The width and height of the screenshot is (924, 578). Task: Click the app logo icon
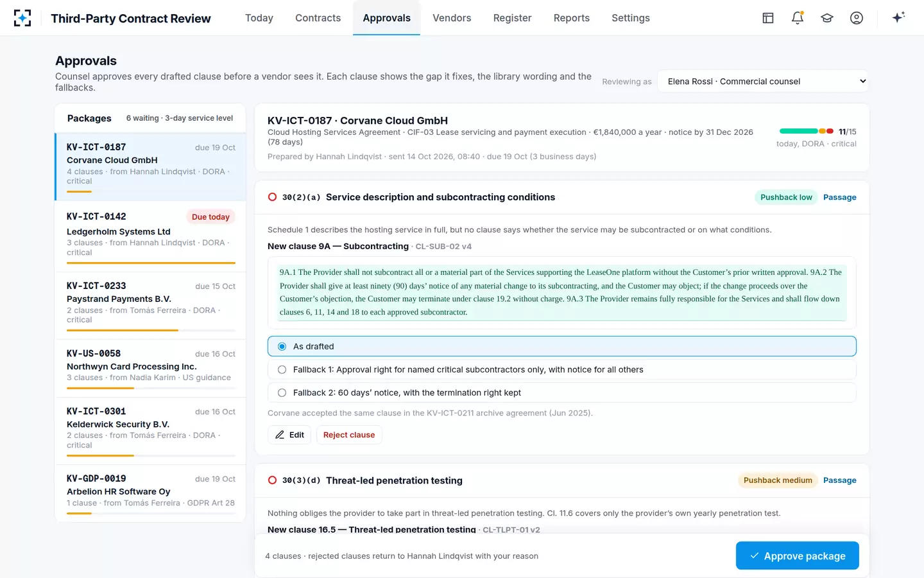click(22, 18)
